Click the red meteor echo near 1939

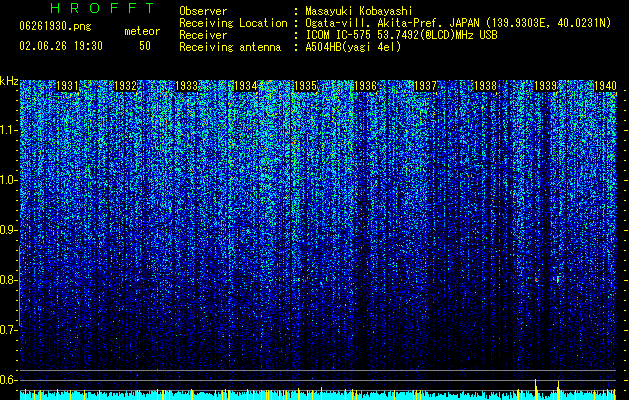(x=536, y=279)
